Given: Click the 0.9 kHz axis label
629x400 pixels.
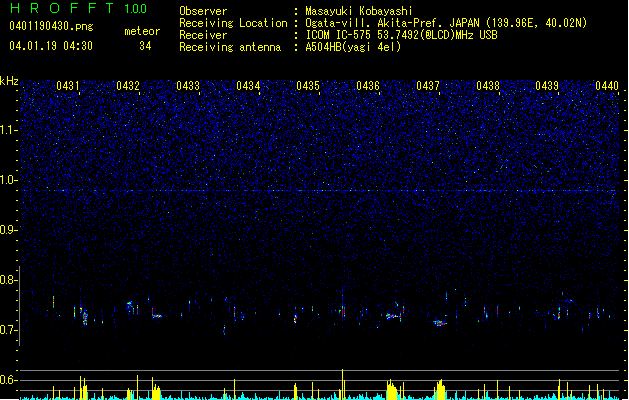Looking at the screenshot, I should tap(9, 230).
